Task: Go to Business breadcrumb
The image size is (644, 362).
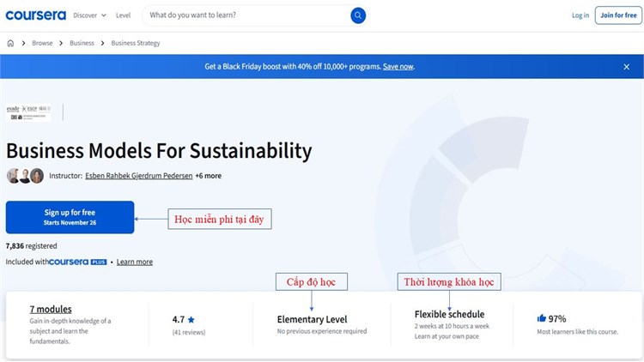Action: point(82,43)
